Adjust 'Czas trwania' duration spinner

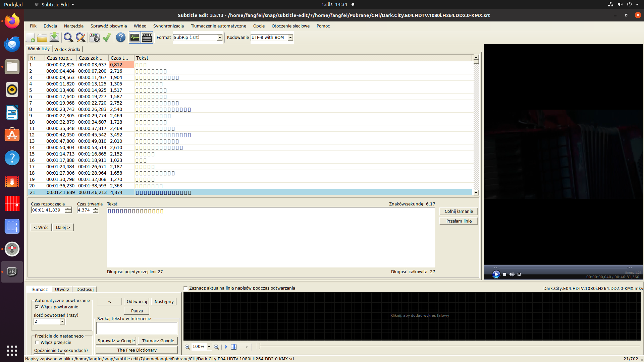pyautogui.click(x=96, y=210)
